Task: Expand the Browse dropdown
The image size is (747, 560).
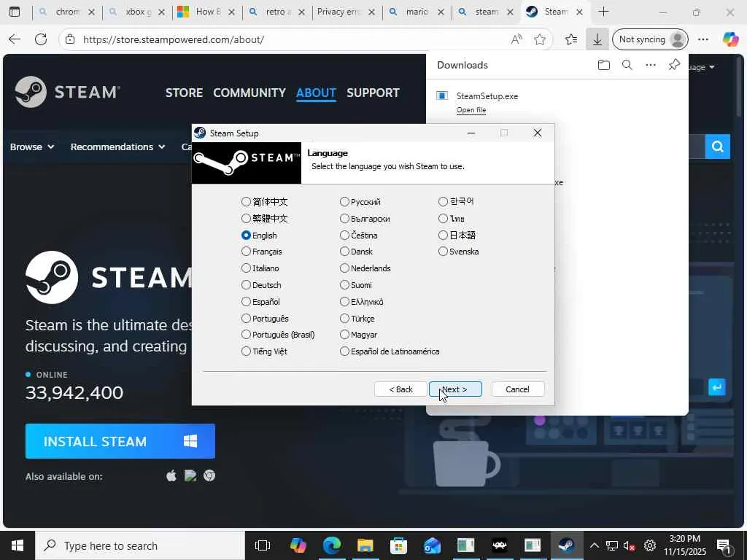Action: coord(32,147)
